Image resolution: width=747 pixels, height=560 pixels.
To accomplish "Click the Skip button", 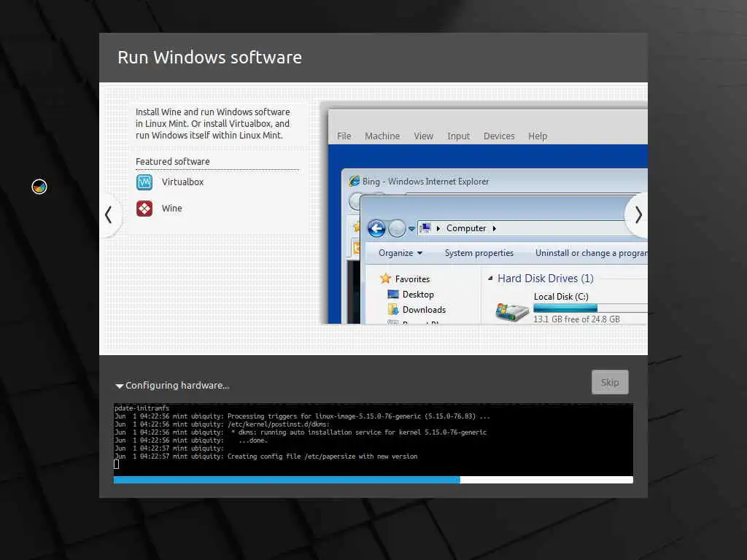I will tap(610, 382).
